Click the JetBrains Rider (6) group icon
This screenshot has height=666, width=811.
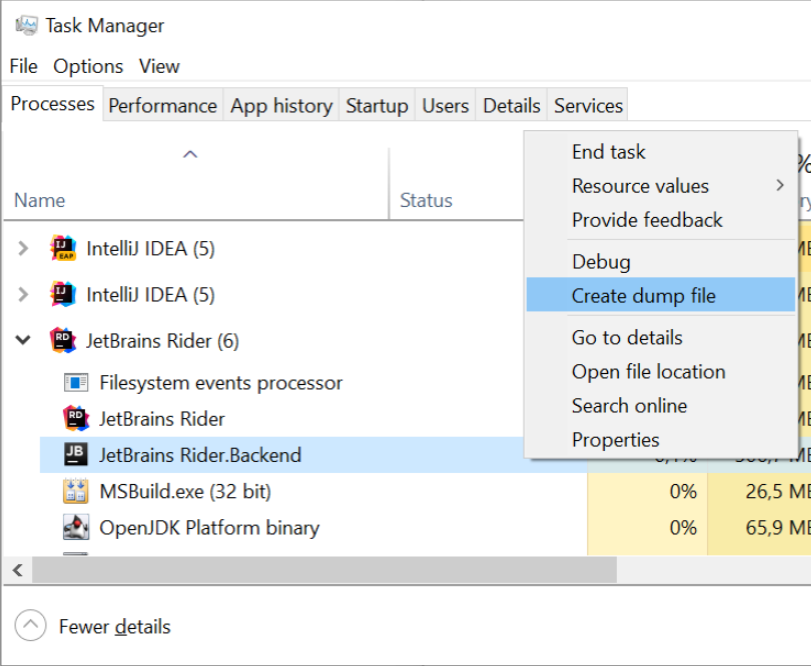63,340
